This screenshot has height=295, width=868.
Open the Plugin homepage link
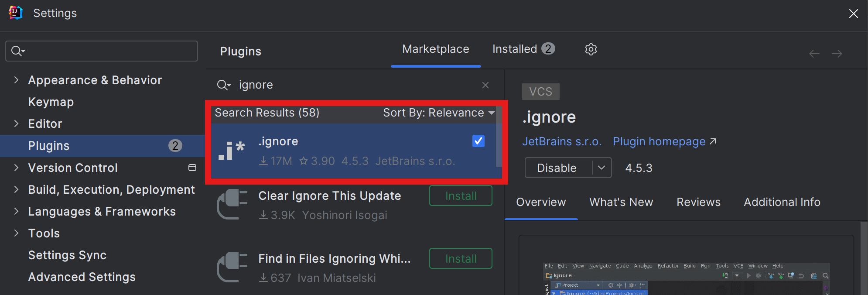(664, 141)
